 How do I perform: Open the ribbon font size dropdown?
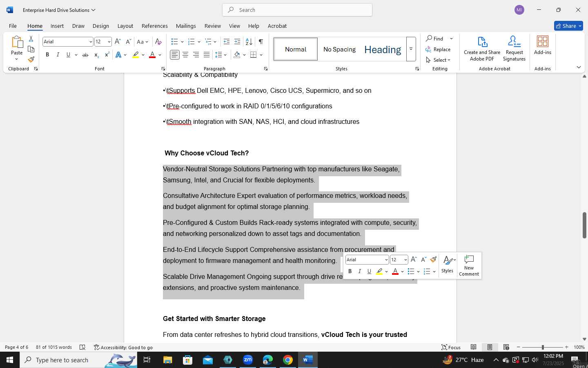pyautogui.click(x=109, y=42)
